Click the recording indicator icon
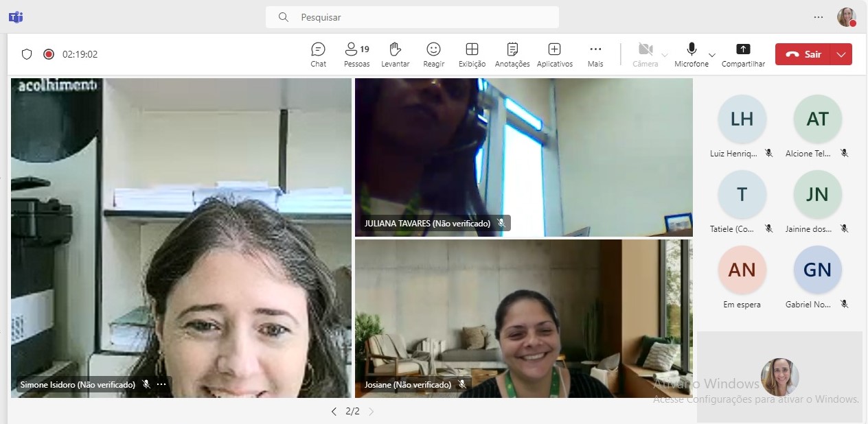The height and width of the screenshot is (424, 868). 49,54
